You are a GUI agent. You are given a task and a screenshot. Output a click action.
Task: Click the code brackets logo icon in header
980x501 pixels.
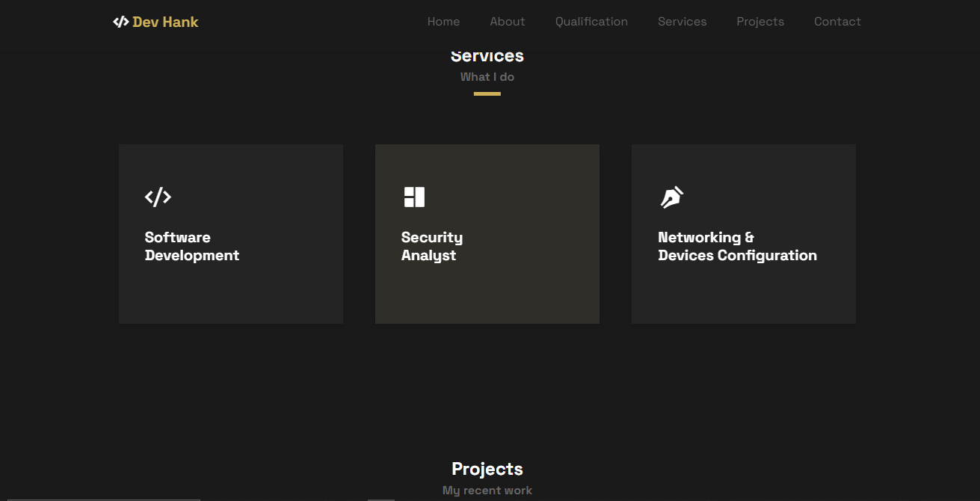[120, 22]
